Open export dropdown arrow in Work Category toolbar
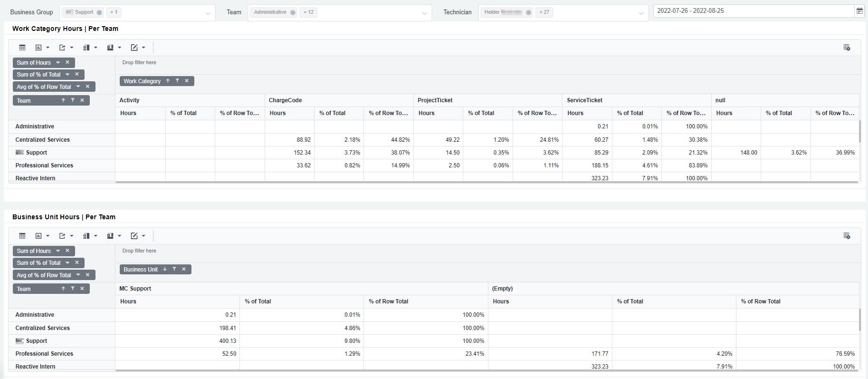 (72, 48)
